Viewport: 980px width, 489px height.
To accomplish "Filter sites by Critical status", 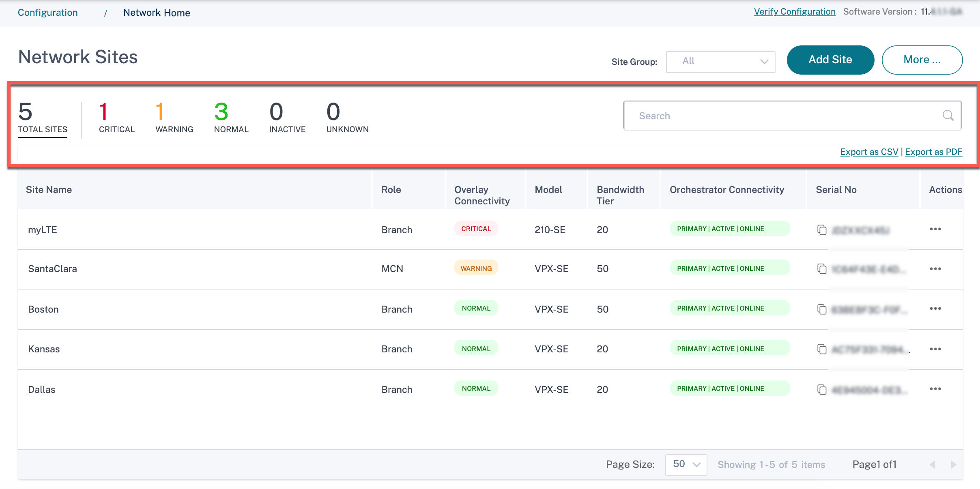I will 116,118.
